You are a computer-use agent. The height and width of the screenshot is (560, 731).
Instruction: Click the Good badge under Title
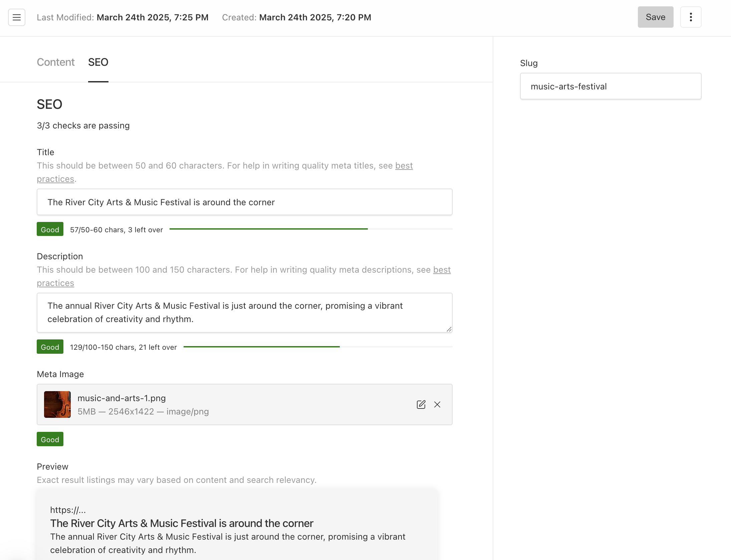50,230
